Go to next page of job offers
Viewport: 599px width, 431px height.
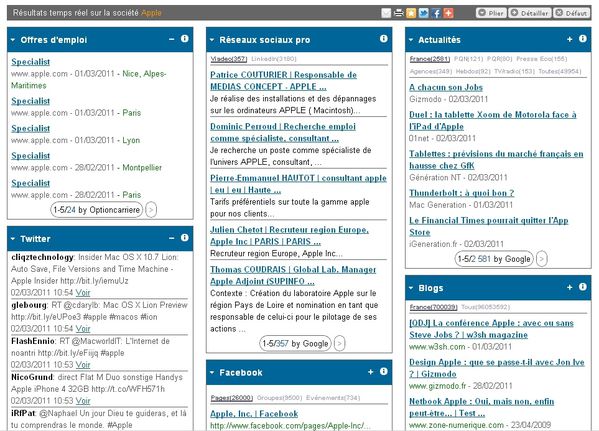click(151, 210)
